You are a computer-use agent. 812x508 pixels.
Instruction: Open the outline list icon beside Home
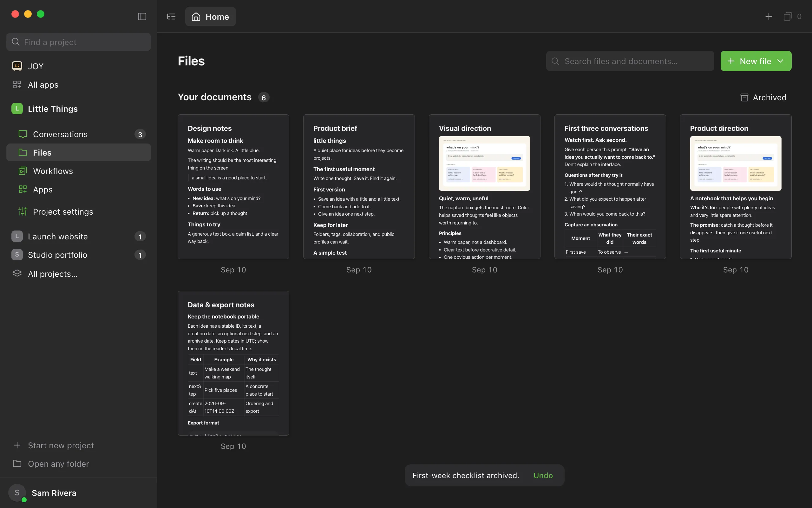(x=171, y=17)
